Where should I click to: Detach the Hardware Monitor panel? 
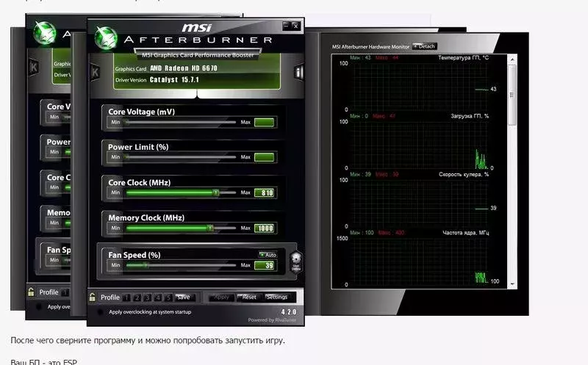point(425,46)
